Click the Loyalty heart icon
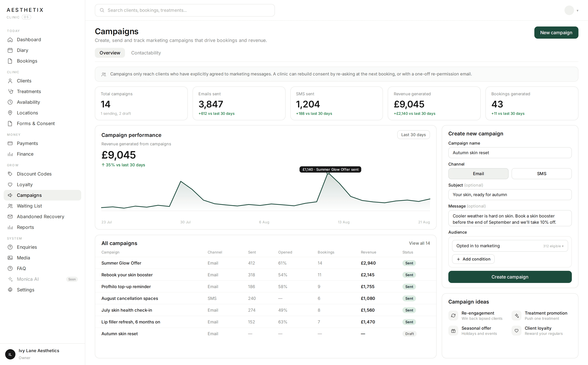Viewport: 588px width, 365px height. pyautogui.click(x=10, y=185)
